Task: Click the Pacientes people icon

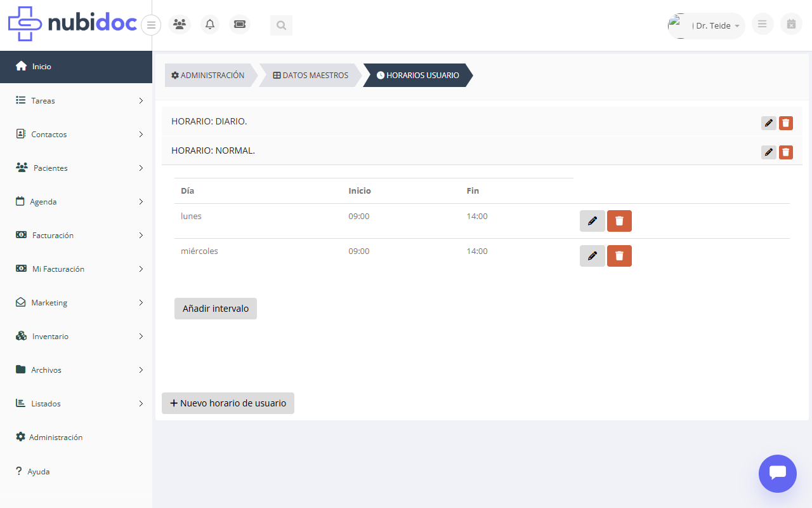Action: tap(22, 168)
